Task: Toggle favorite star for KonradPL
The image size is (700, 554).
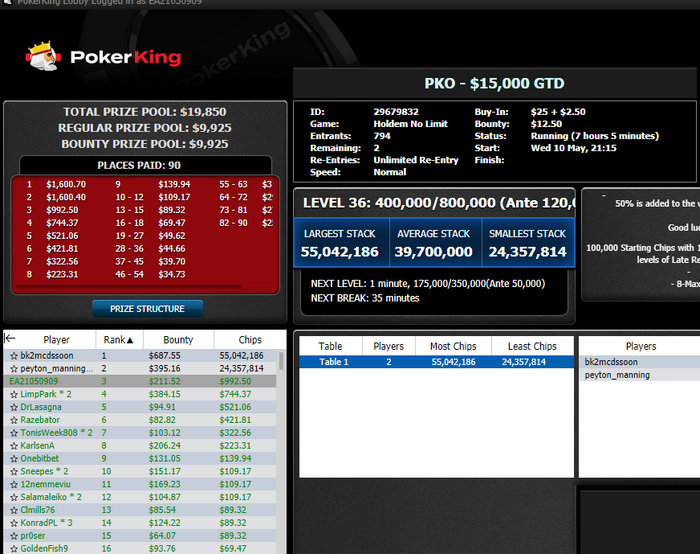Action: coord(14,523)
